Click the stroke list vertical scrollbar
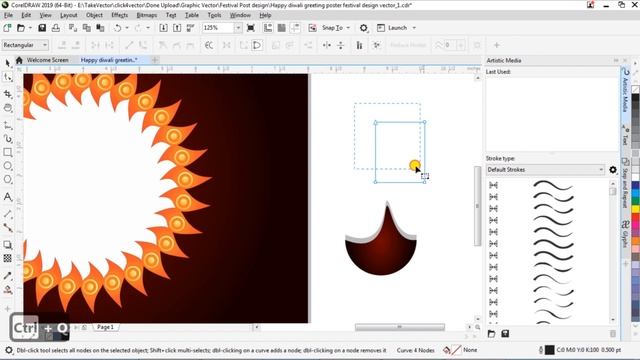 613,251
